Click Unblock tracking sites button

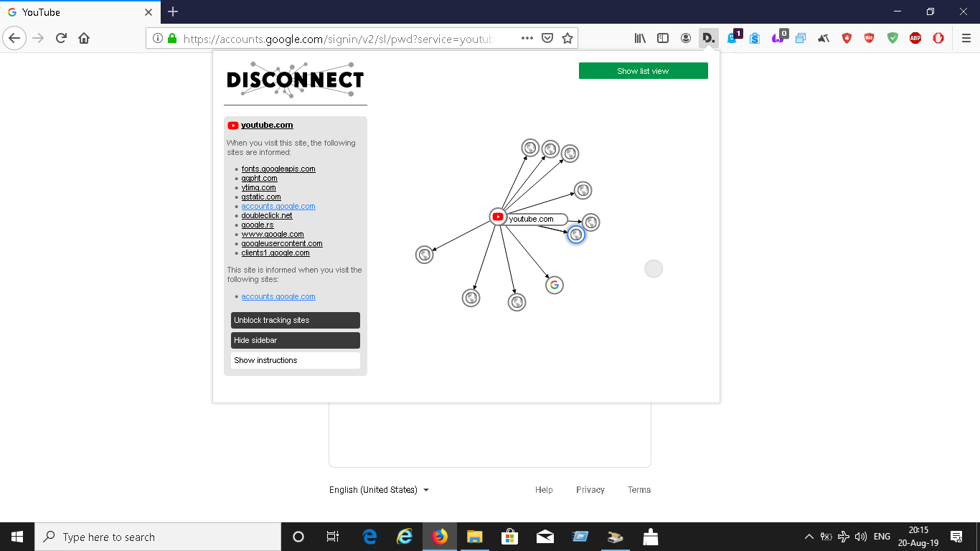[x=296, y=320]
